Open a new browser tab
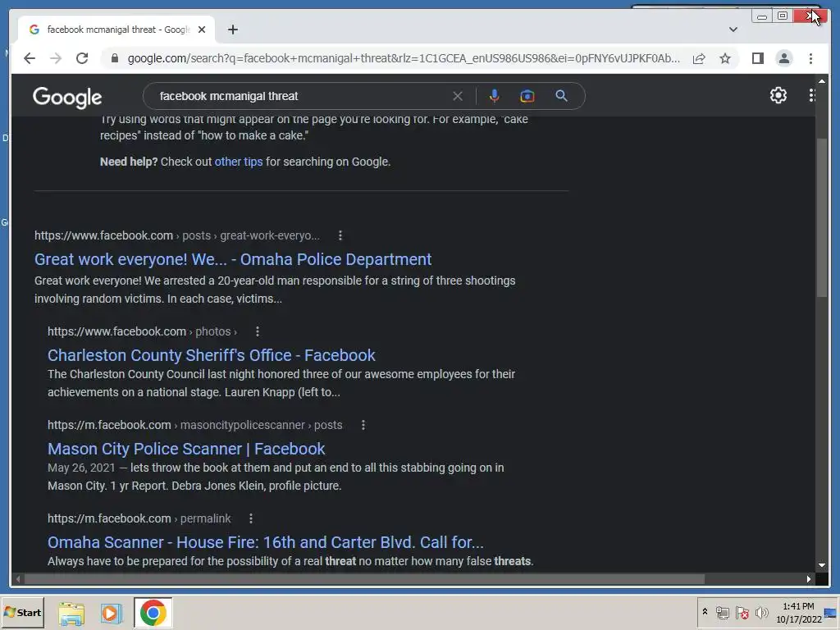This screenshot has width=840, height=630. 232,30
